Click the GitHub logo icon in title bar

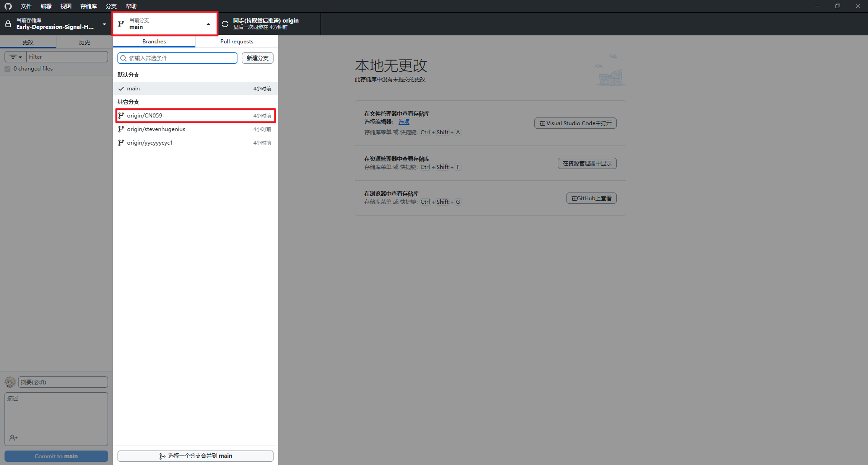click(x=8, y=6)
